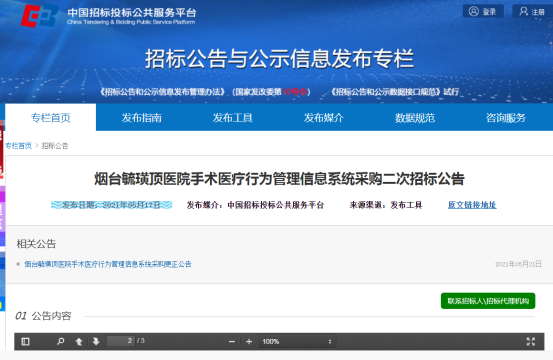Enter PDF fullscreen presentation mode icon
The width and height of the screenshot is (553, 360).
point(531,341)
